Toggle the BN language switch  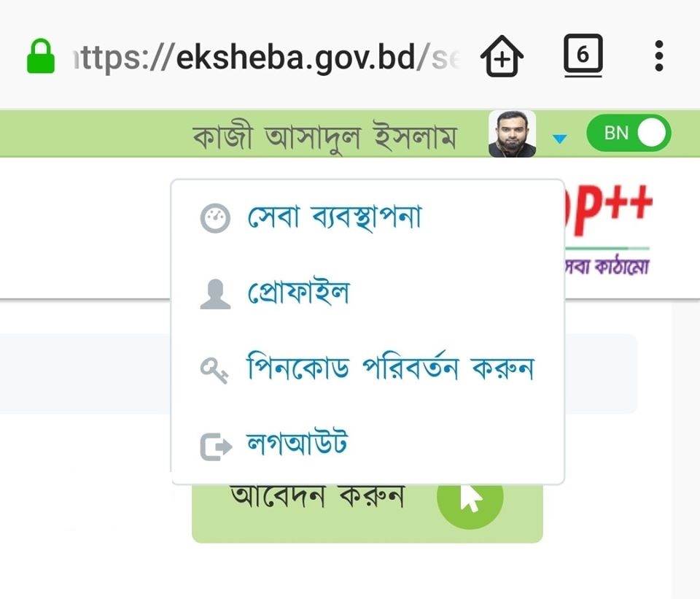(628, 134)
